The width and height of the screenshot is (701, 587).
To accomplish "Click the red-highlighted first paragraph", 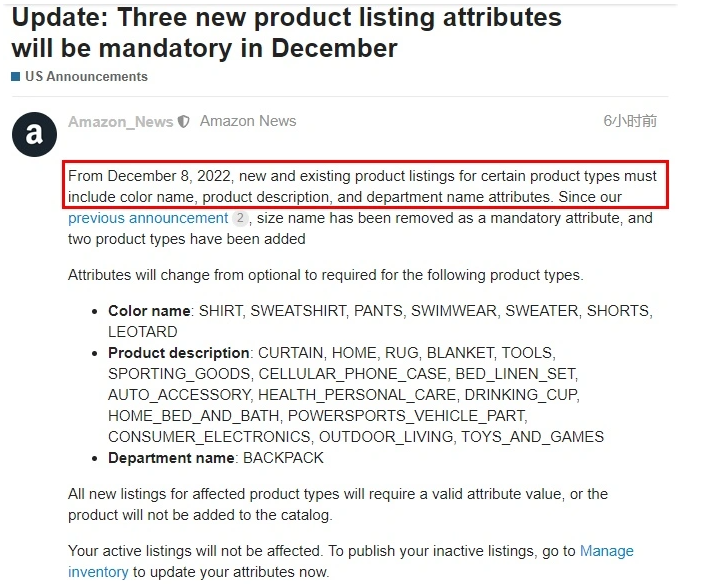I will tap(366, 185).
